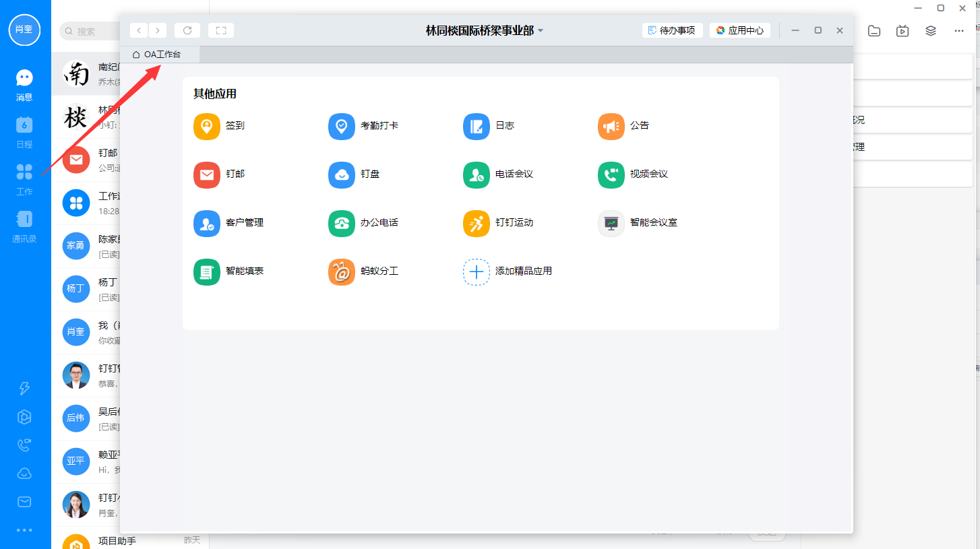
Task: Open 日程 calendar in the sidebar
Action: pos(24,132)
